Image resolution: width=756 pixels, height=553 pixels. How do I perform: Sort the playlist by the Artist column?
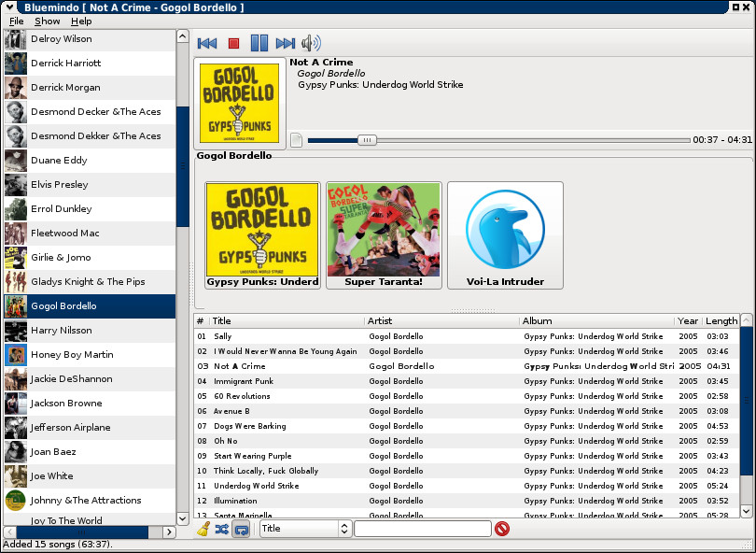tap(442, 321)
